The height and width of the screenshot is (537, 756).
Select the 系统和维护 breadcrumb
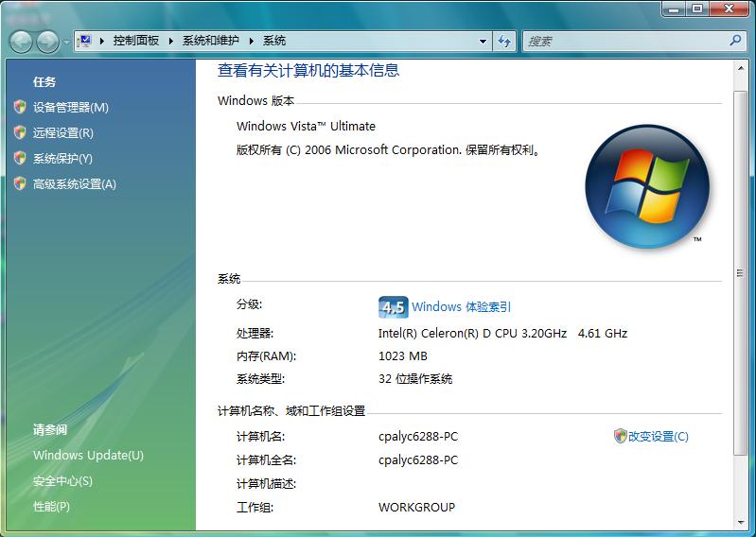pos(211,41)
